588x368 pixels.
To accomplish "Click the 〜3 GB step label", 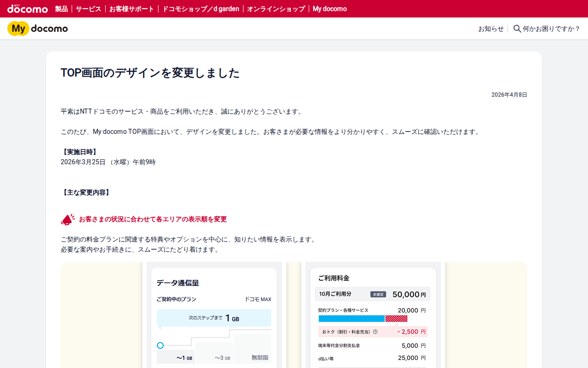I will (222, 358).
